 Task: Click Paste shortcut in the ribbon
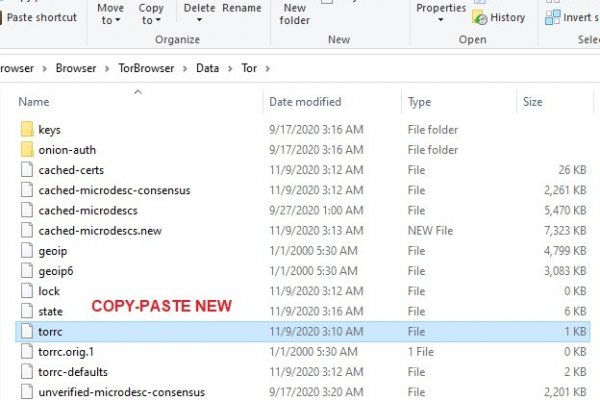point(41,17)
